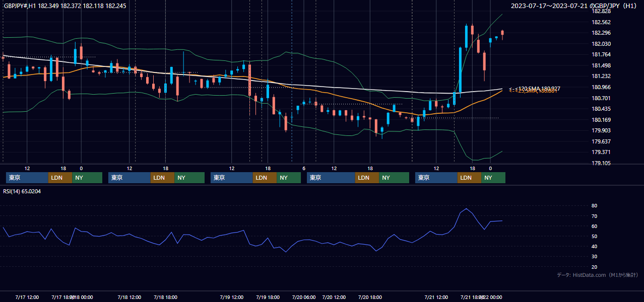Image resolution: width=644 pixels, height=302 pixels.
Task: Click RSI scale value 70
Action: click(x=595, y=216)
